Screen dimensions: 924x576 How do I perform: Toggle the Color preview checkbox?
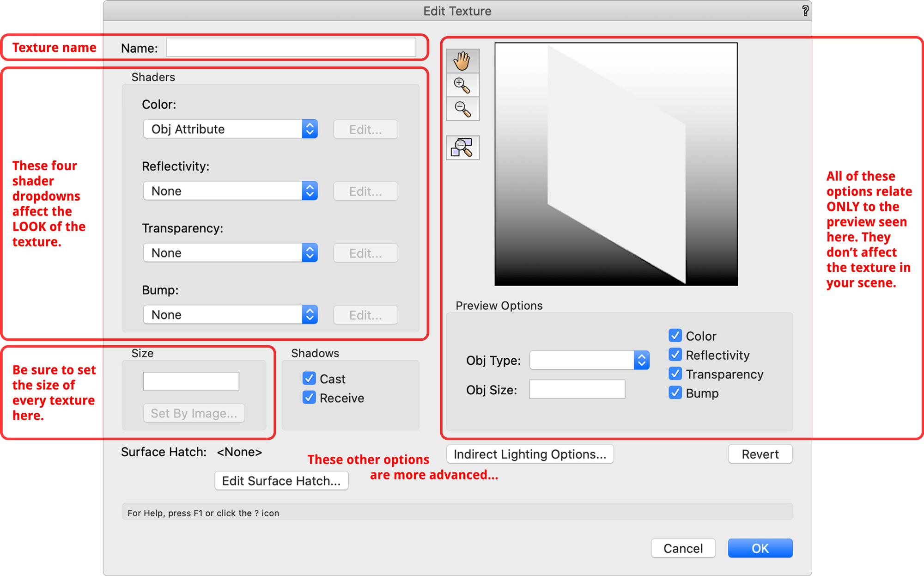(675, 336)
